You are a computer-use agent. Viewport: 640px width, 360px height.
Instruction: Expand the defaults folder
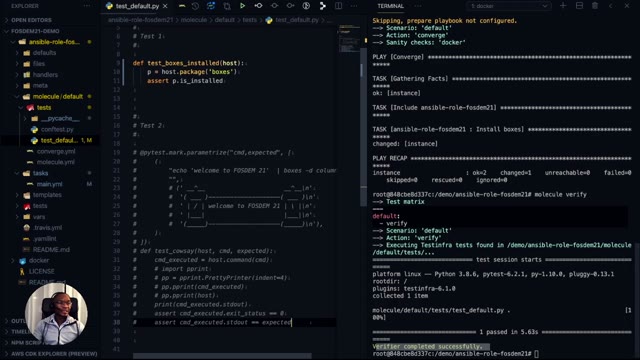(44, 53)
